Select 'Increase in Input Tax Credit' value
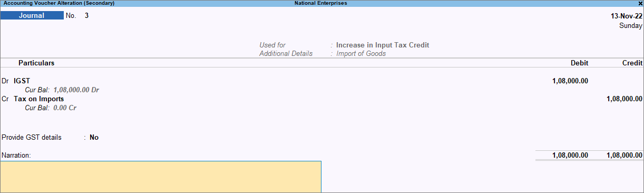Viewport: 644px width, 193px height. point(383,45)
